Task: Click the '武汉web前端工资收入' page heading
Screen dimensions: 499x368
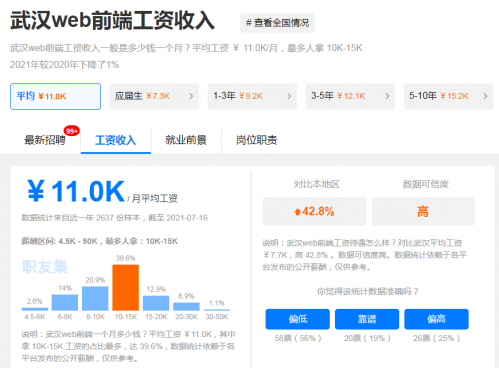Action: tap(113, 21)
